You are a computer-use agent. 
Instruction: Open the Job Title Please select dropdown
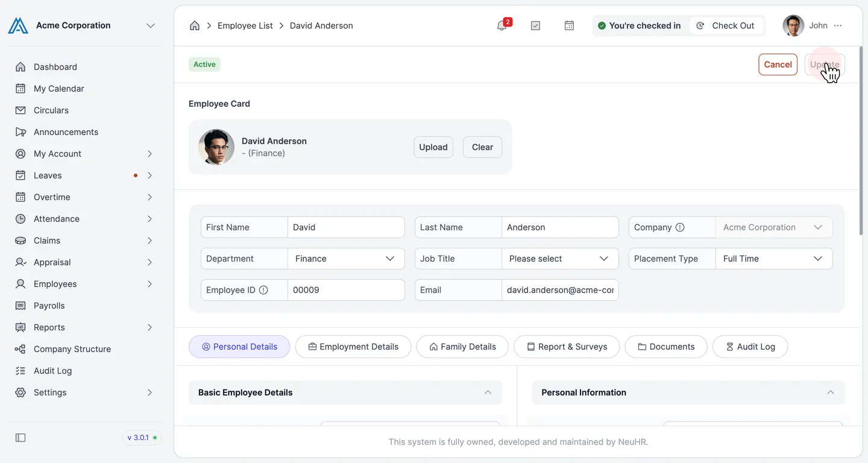[x=560, y=259]
